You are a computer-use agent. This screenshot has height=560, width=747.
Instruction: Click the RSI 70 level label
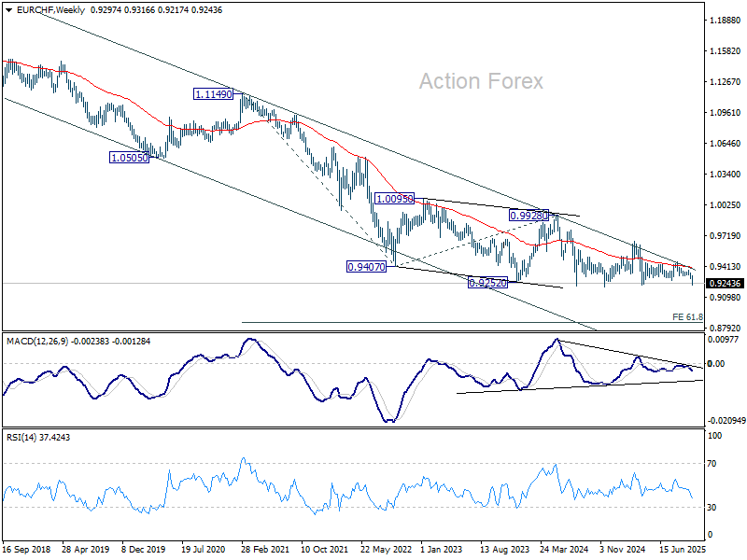712,463
